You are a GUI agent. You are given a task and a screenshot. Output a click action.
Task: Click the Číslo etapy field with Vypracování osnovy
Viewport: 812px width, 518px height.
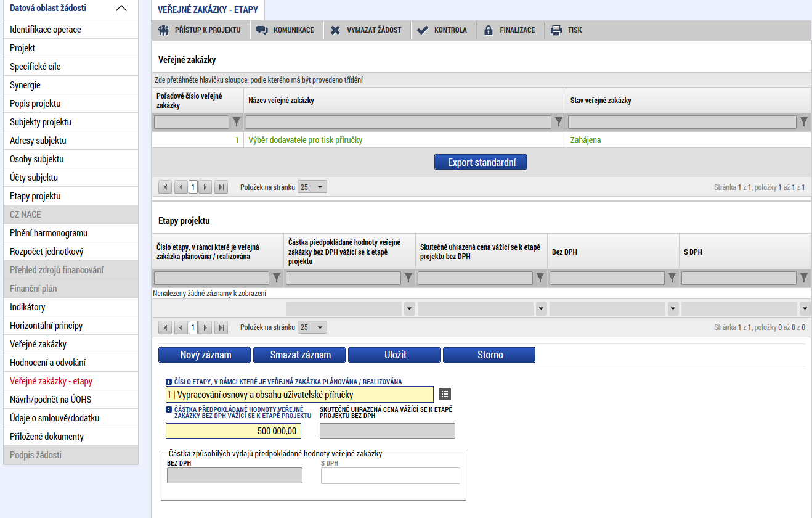299,395
